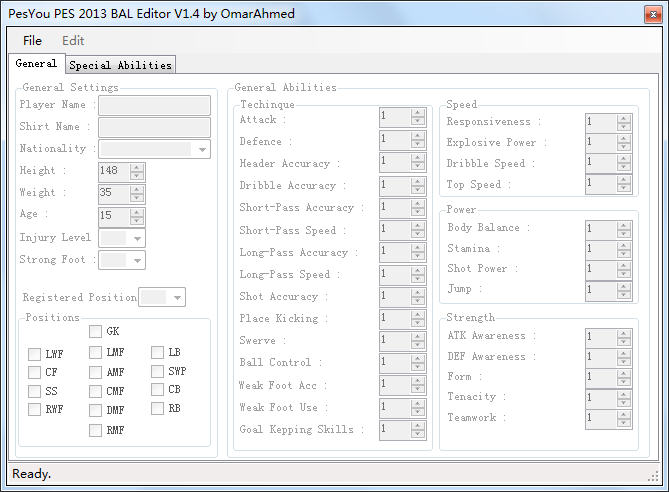Increase DEF Awareness with the up arrow
The image size is (669, 492).
(x=623, y=353)
